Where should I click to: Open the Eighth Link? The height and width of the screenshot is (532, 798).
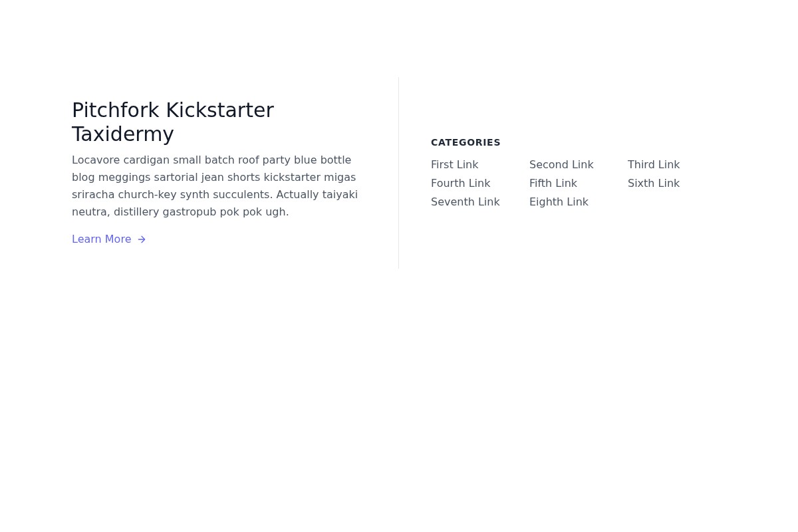[x=559, y=201]
